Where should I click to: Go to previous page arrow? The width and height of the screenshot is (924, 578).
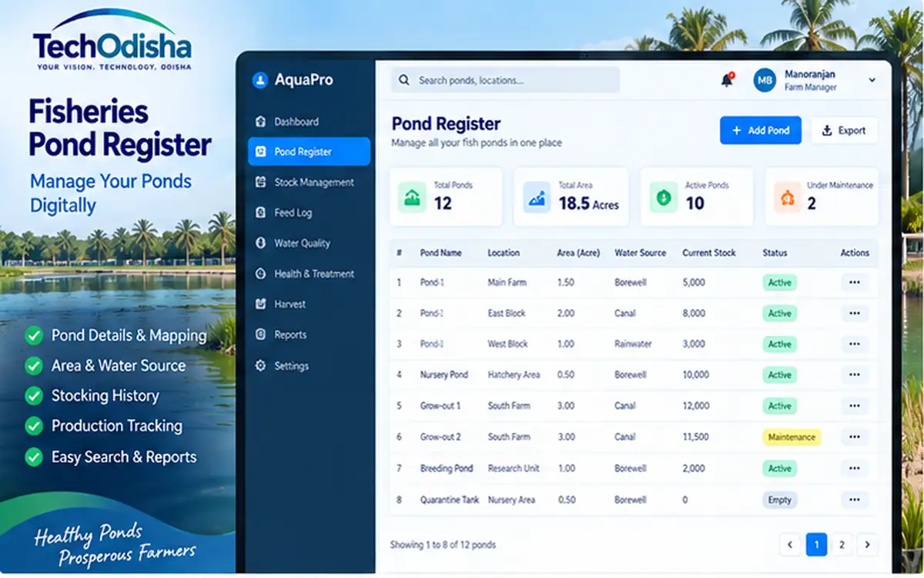[x=790, y=545]
